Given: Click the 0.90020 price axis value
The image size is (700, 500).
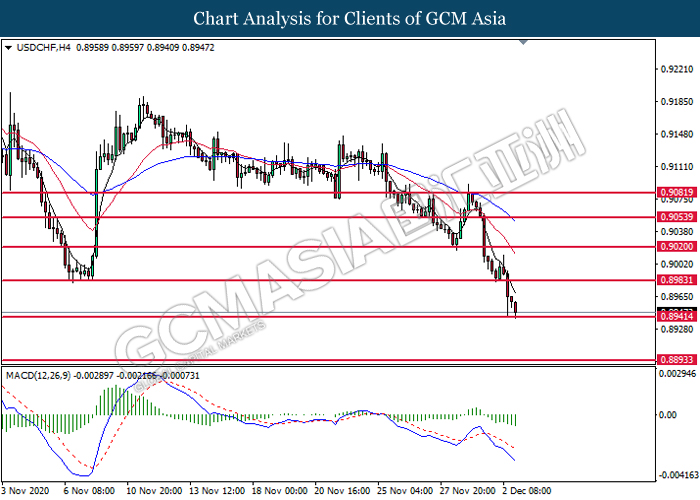Looking at the screenshot, I should tap(677, 264).
